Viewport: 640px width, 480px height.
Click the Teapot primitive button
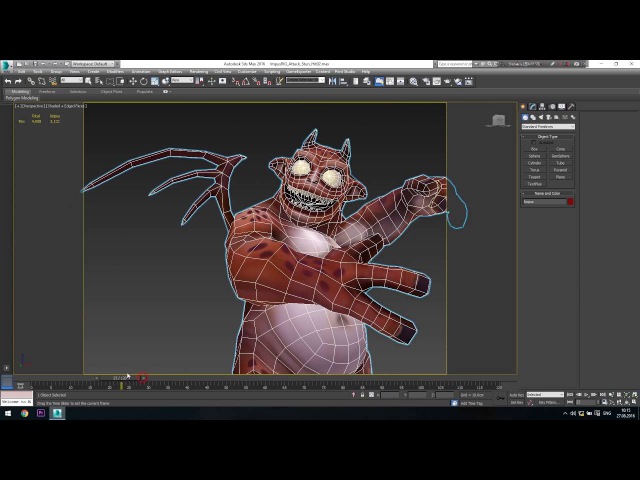[x=535, y=177]
